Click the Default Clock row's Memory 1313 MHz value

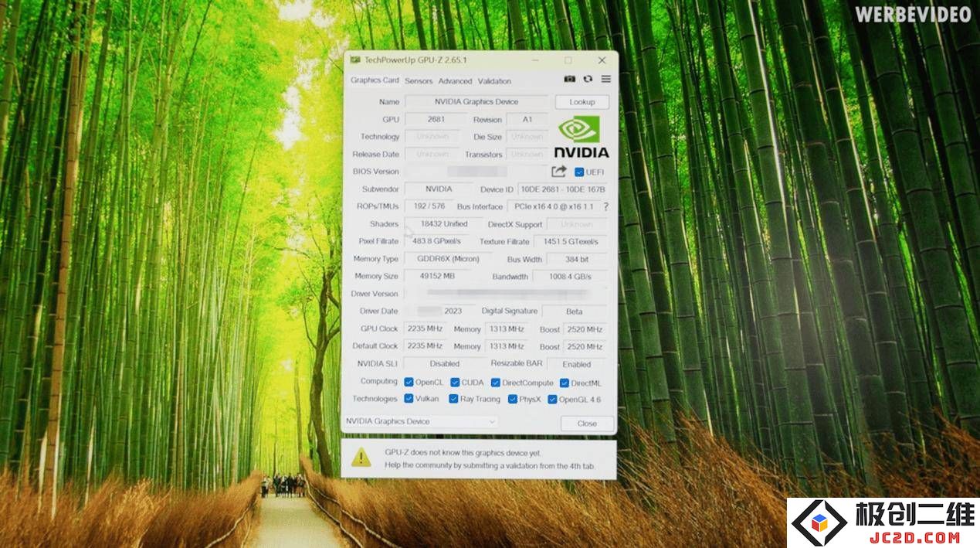click(x=507, y=346)
